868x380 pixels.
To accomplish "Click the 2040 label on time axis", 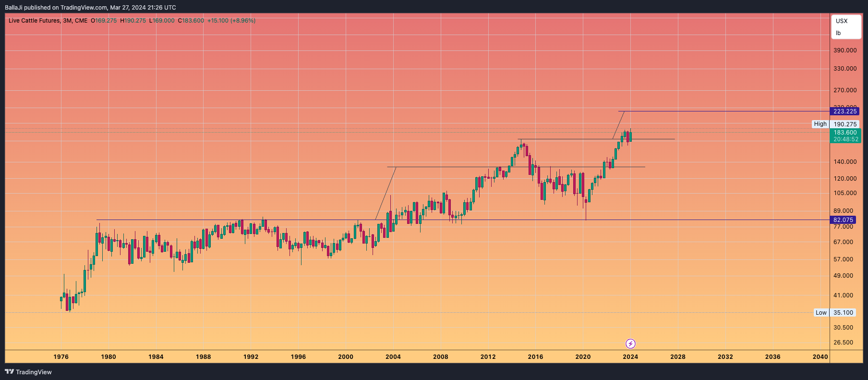I will coord(820,357).
